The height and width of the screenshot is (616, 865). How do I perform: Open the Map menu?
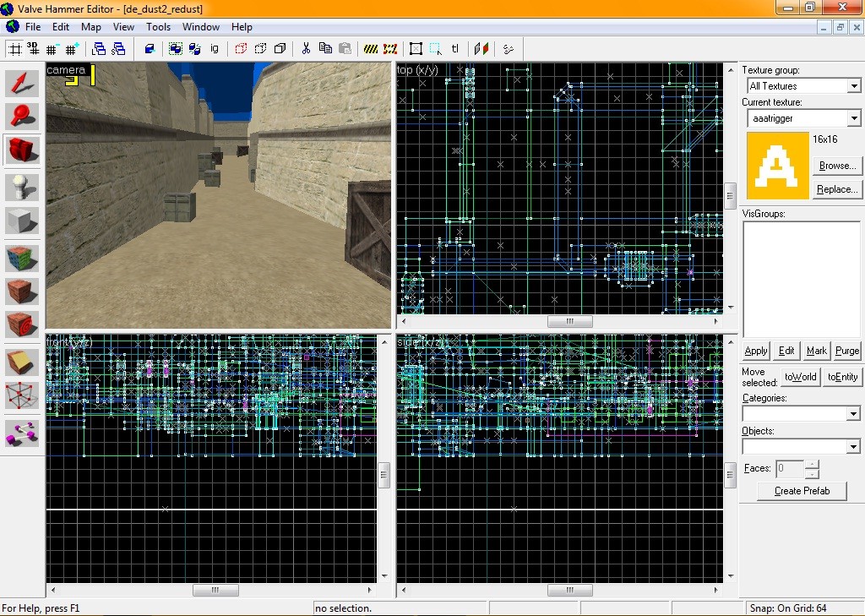[x=91, y=27]
